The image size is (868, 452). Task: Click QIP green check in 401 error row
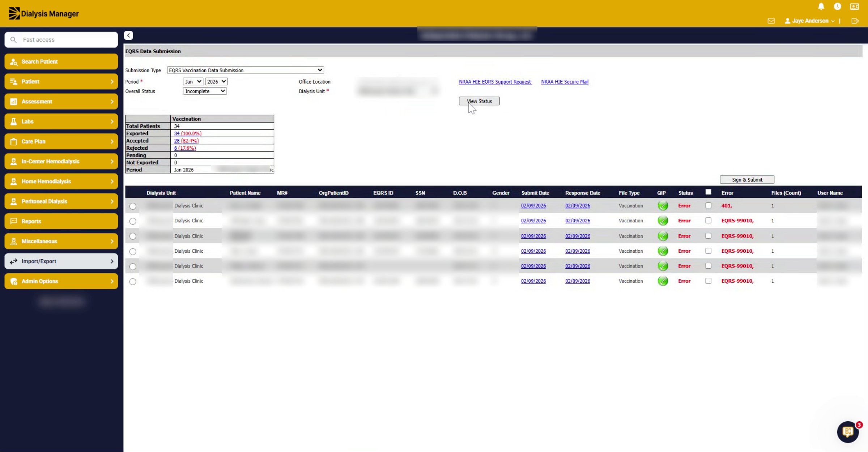tap(663, 206)
